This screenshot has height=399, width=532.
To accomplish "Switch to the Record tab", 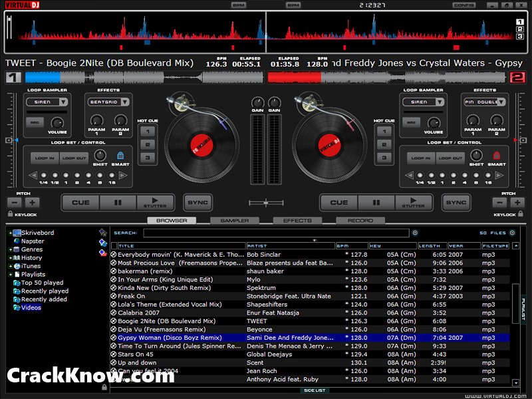I will (360, 221).
